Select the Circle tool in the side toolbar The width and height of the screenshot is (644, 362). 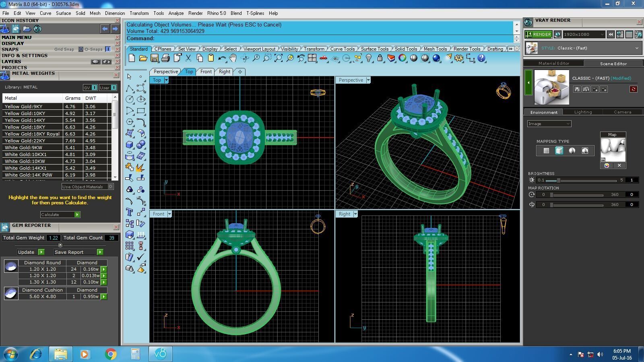(130, 99)
